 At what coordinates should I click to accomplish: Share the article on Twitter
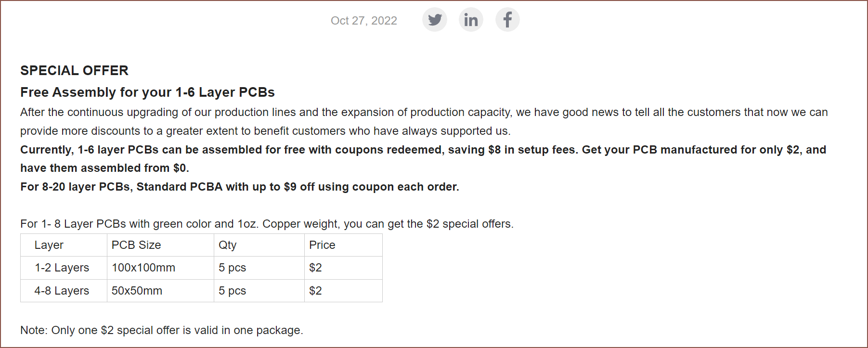click(x=434, y=20)
